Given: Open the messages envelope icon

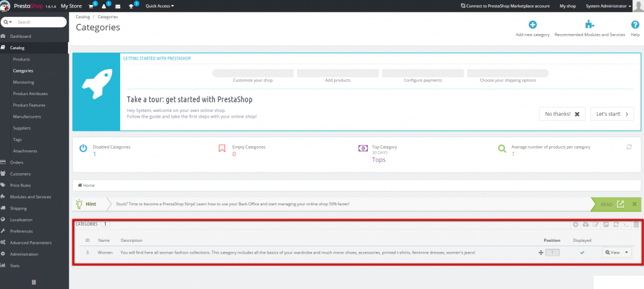Looking at the screenshot, I should point(118,6).
